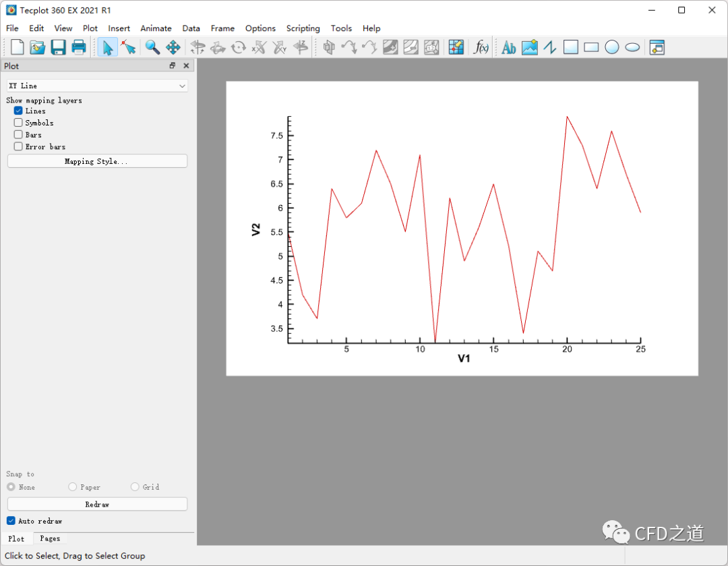The image size is (728, 566).
Task: Switch to the Pages tab
Action: pyautogui.click(x=50, y=538)
